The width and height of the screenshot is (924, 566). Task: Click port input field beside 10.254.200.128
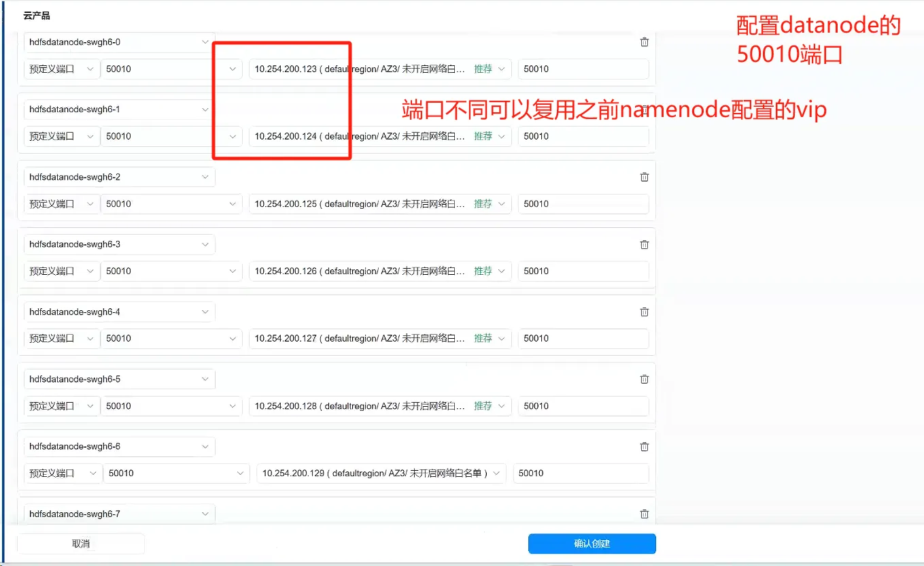point(583,405)
